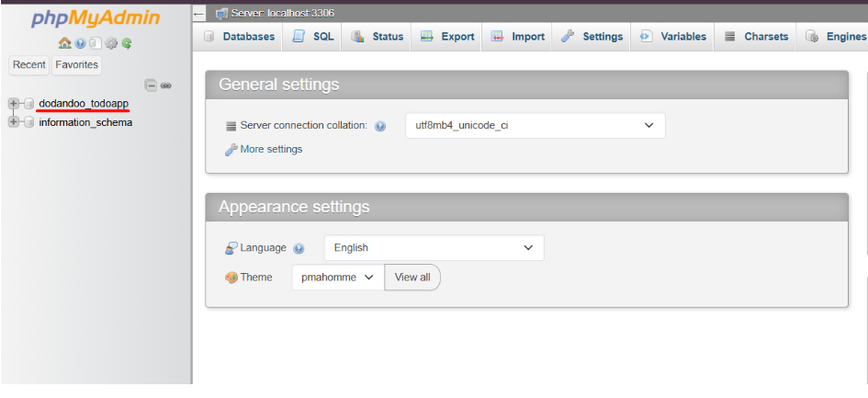Expand the dodandoo_todoapp database tree
Viewport: 868px width, 398px height.
14,104
